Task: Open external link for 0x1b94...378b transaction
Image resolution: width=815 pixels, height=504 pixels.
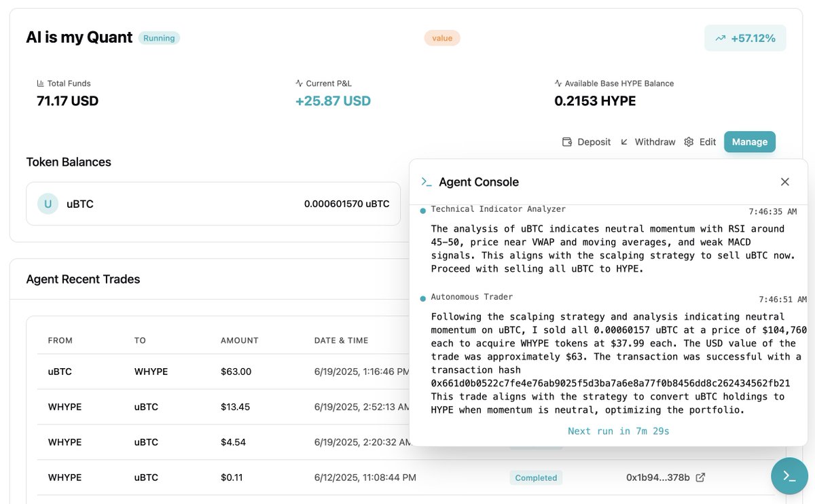Action: [x=700, y=478]
